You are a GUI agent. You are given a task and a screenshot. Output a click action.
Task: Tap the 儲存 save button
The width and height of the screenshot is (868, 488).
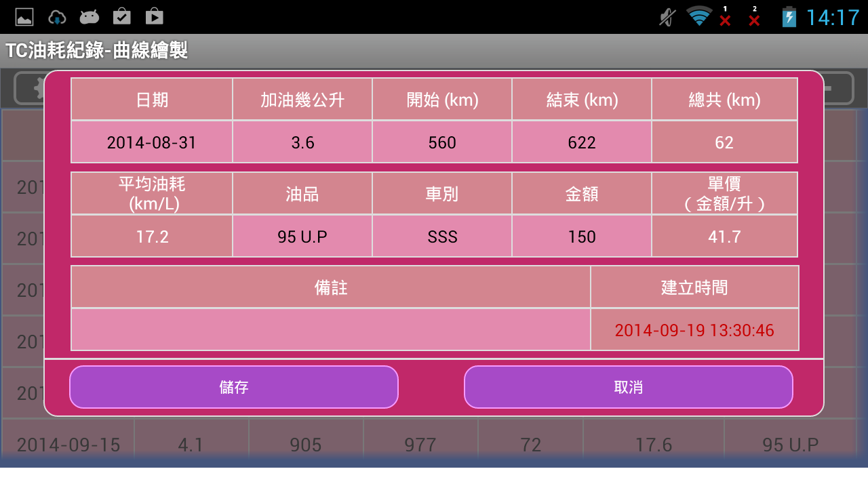(x=234, y=387)
